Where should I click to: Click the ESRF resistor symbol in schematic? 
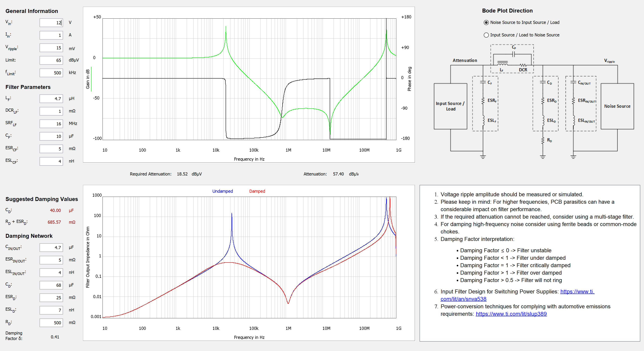click(x=483, y=100)
